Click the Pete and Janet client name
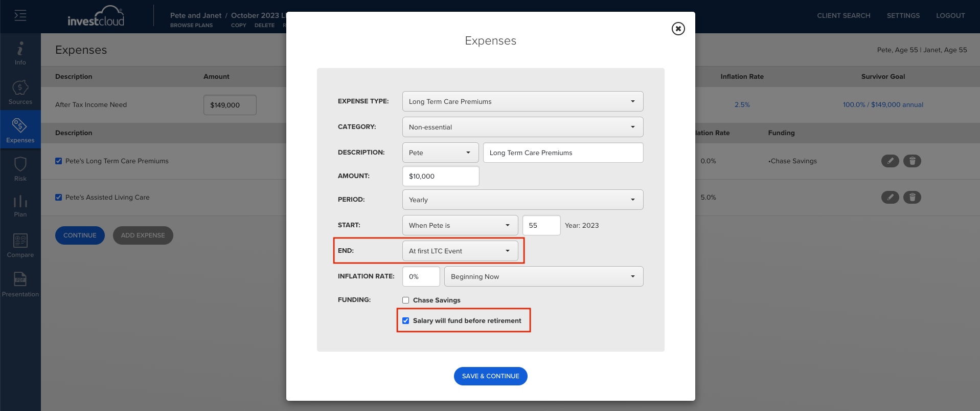Viewport: 980px width, 411px height. pos(196,15)
